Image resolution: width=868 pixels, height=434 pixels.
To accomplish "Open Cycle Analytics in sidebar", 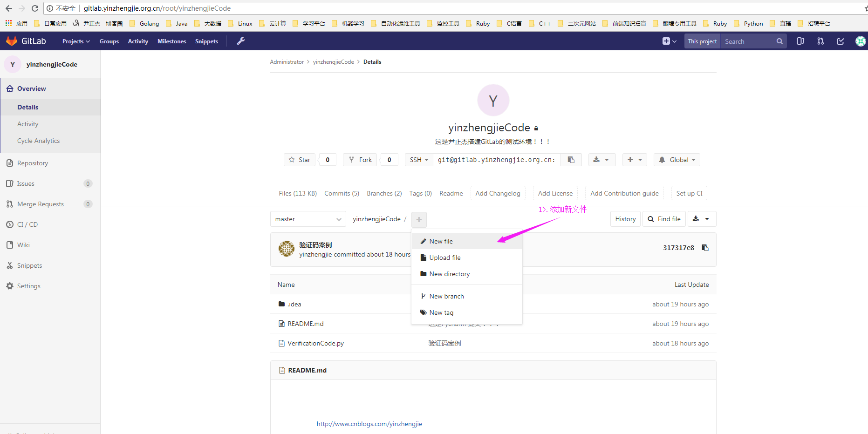I will click(x=39, y=141).
